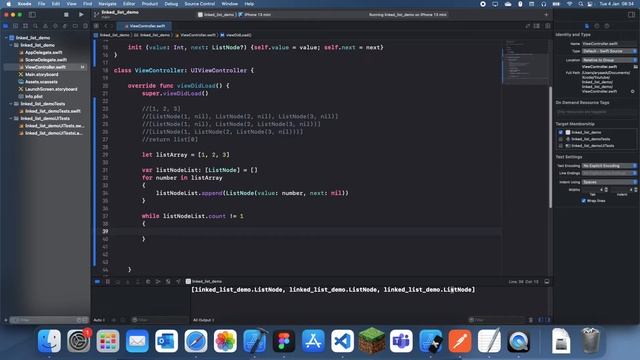This screenshot has width=640, height=360.
Task: Open Xcode in the Dock
Action: click(255, 341)
